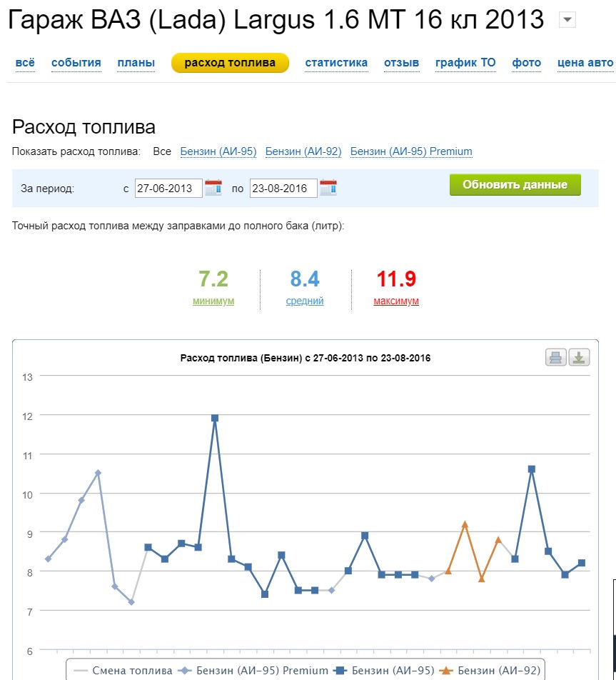Click the 11.9 peak data point on chart
This screenshot has height=680, width=616.
click(x=215, y=418)
